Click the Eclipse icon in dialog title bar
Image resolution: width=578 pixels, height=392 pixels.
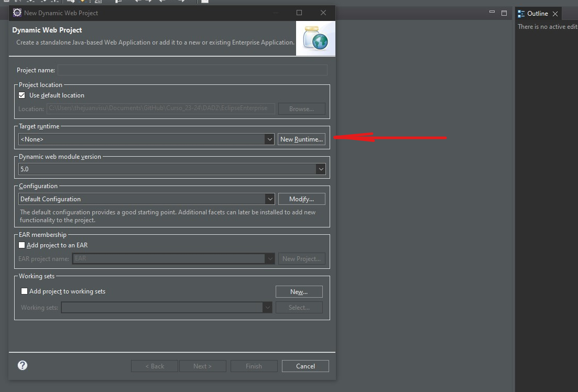pyautogui.click(x=17, y=13)
